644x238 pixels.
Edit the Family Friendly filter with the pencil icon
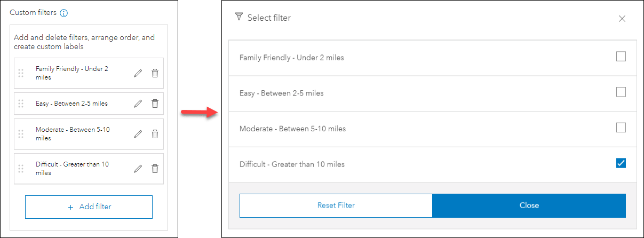click(138, 74)
